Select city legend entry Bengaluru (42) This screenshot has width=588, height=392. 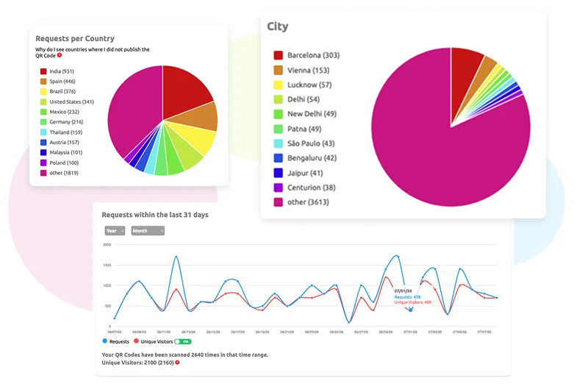[305, 158]
